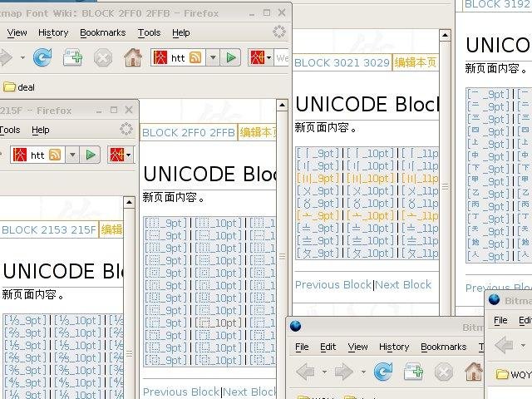The image size is (532, 399).
Task: Open forward history dropdown in top Firefox toolbar
Action: coord(22,57)
